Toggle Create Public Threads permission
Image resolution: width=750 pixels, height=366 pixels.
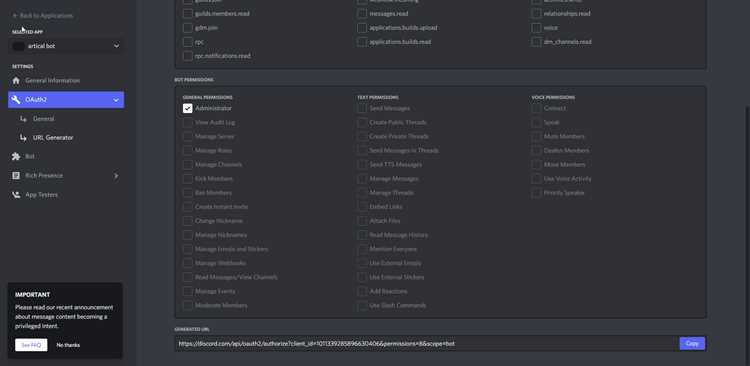362,122
